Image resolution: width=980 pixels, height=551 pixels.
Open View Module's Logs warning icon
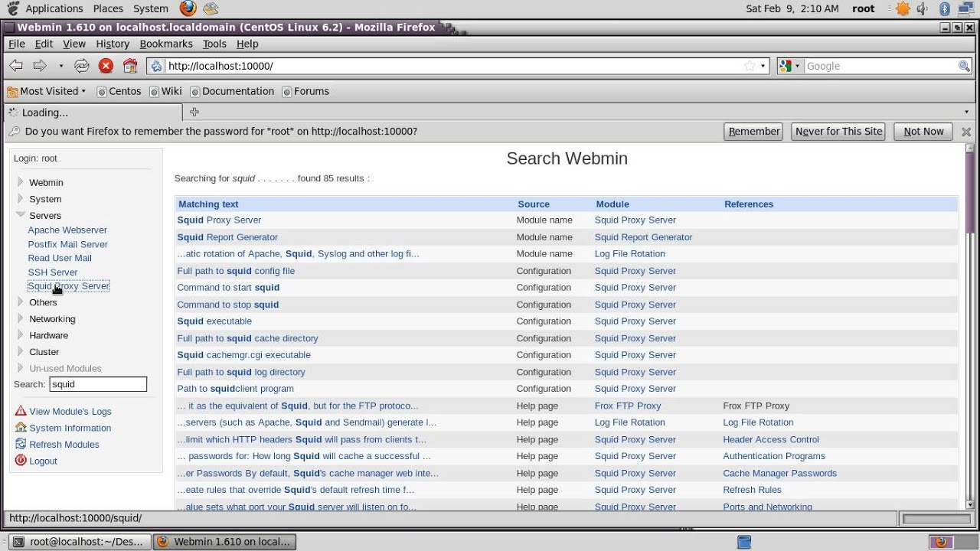pos(21,411)
